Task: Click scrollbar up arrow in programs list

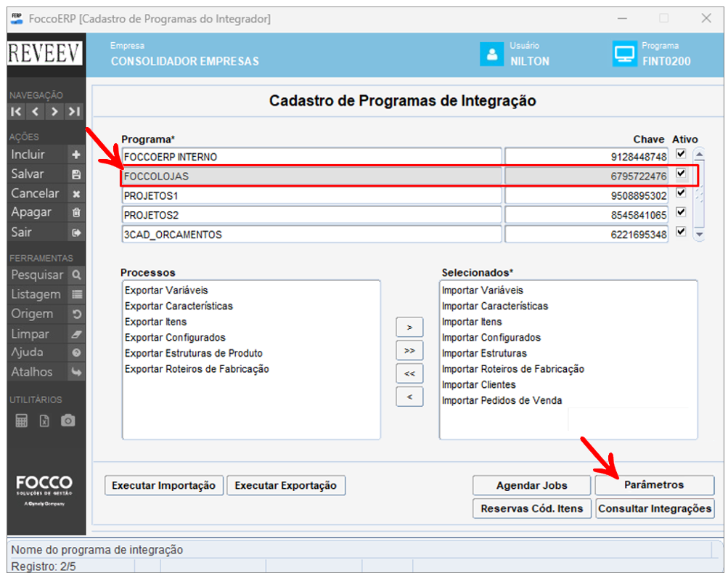Action: tap(699, 154)
